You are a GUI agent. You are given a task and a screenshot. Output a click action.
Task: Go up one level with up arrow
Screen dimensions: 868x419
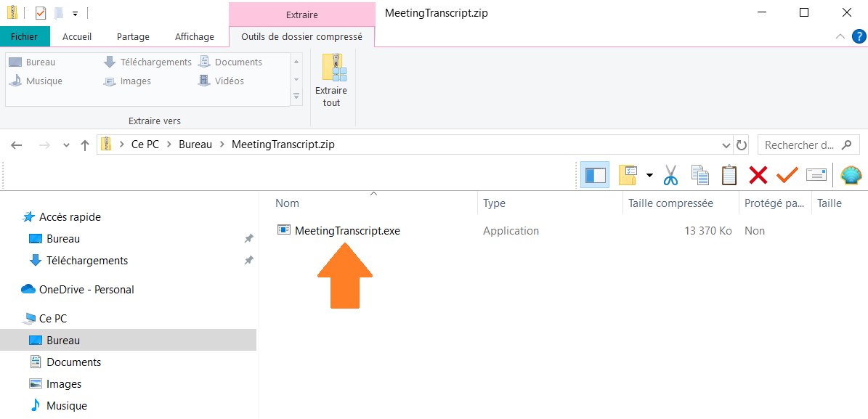coord(85,145)
